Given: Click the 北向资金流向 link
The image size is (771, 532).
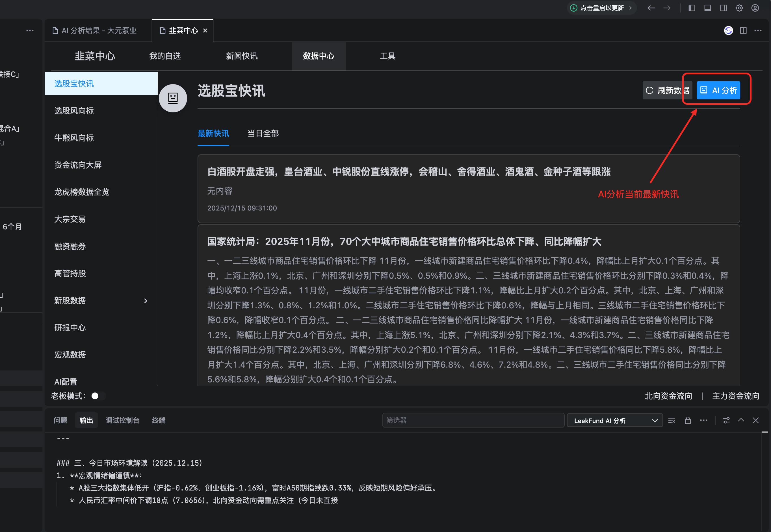Looking at the screenshot, I should (x=668, y=396).
